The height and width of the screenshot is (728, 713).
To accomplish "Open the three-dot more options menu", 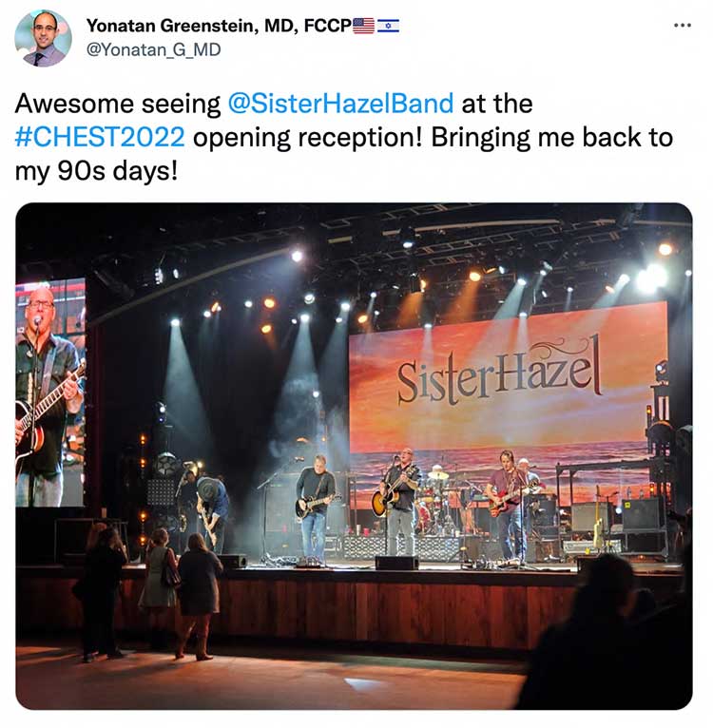I will [682, 26].
